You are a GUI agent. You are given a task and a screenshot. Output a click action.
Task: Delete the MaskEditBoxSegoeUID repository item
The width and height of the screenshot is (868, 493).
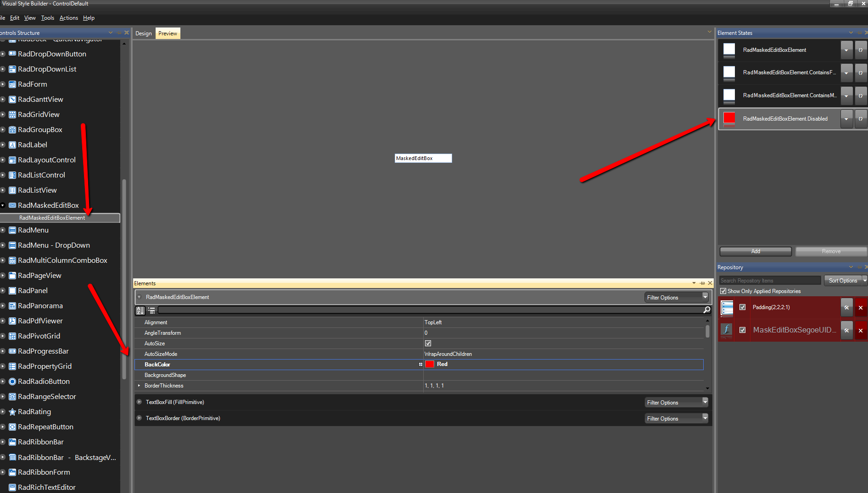(x=861, y=330)
